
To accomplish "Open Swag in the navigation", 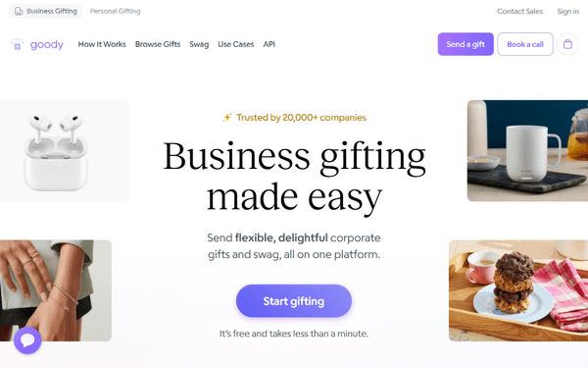I will tap(199, 44).
